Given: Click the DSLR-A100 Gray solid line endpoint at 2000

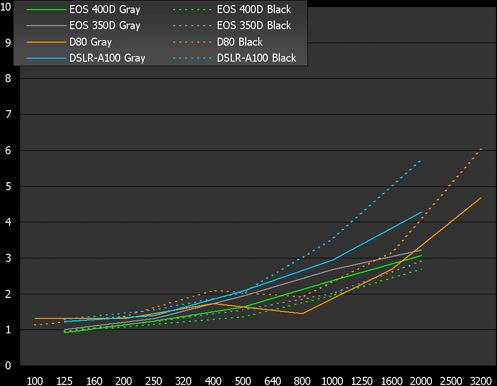Looking at the screenshot, I should click(x=421, y=212).
